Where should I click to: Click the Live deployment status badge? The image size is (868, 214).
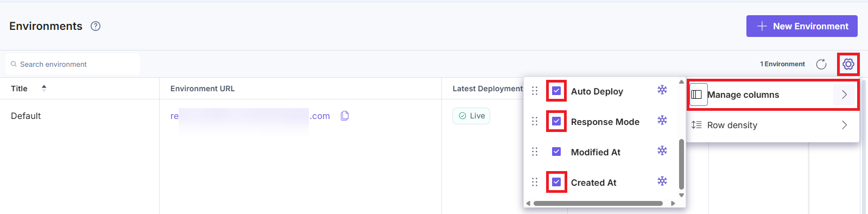pos(471,116)
